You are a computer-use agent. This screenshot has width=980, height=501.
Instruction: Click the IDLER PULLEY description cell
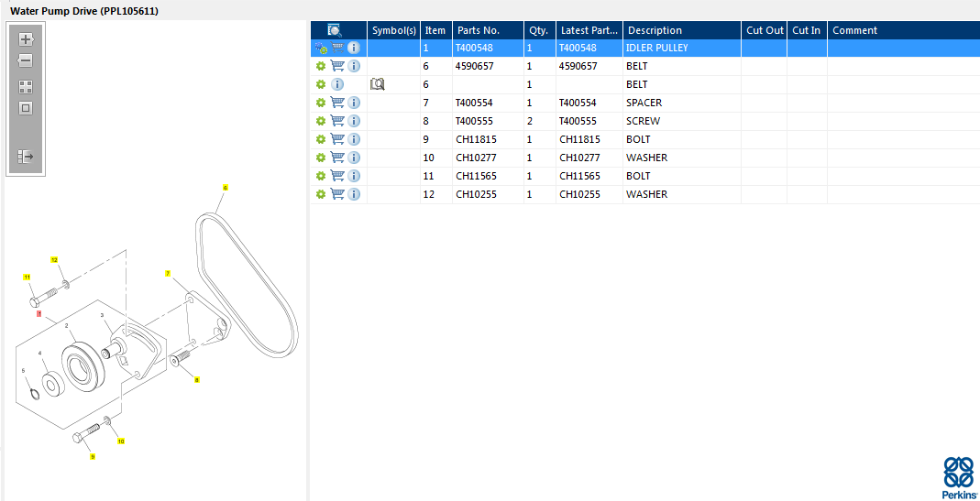point(682,48)
